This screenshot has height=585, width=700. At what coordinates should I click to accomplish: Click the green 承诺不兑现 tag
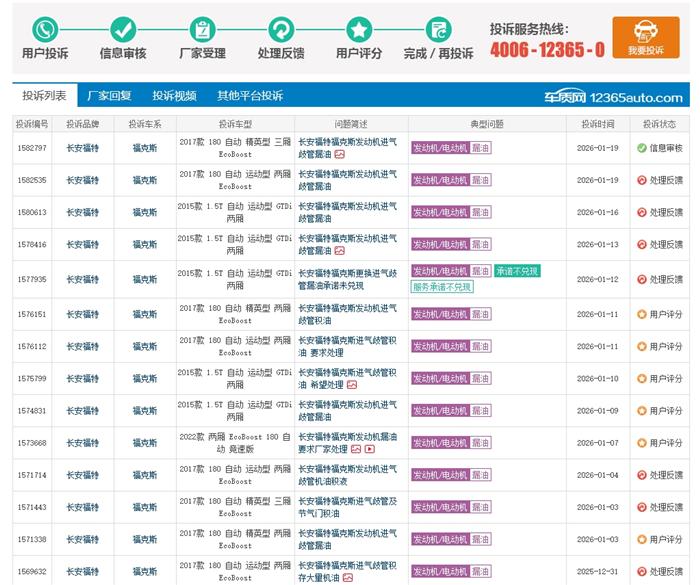[x=517, y=271]
